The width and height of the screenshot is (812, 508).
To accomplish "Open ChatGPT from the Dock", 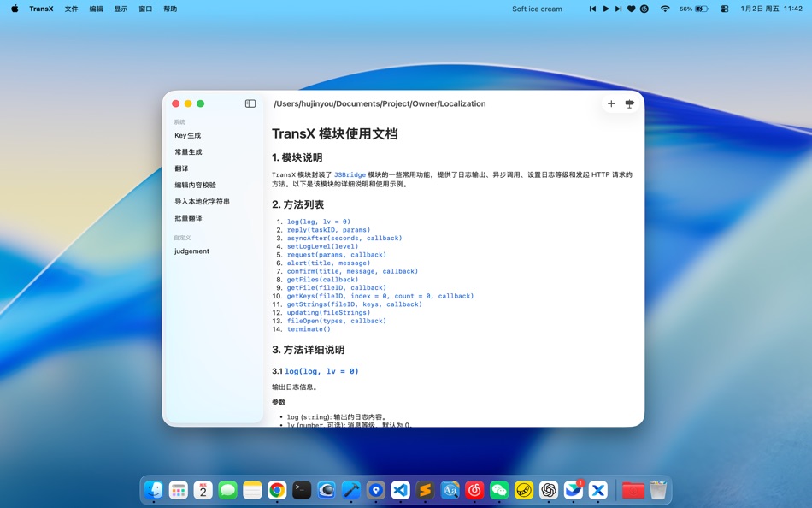I will coord(548,490).
